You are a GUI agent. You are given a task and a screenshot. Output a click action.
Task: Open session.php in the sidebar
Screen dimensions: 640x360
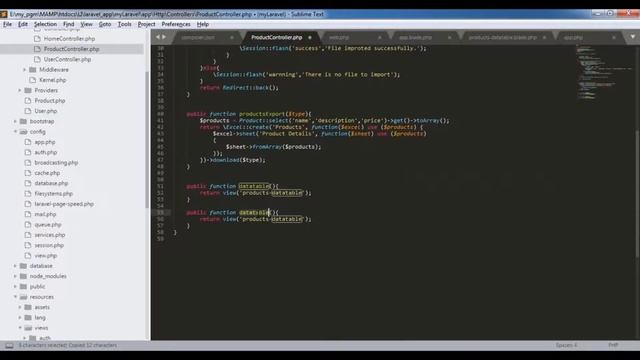pos(49,245)
